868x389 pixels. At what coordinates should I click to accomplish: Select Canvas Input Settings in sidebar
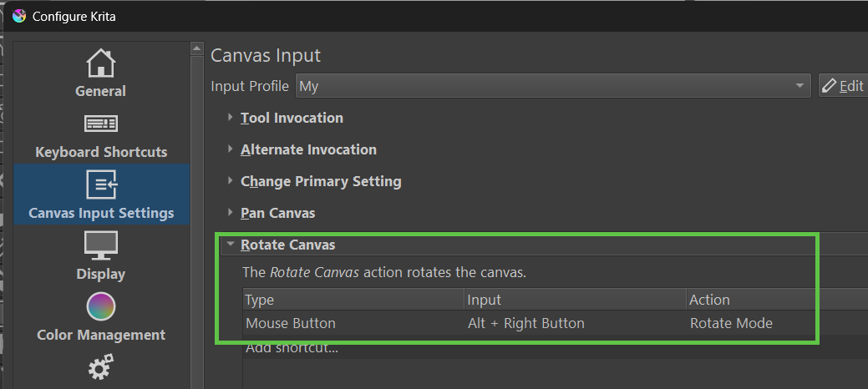pyautogui.click(x=101, y=194)
